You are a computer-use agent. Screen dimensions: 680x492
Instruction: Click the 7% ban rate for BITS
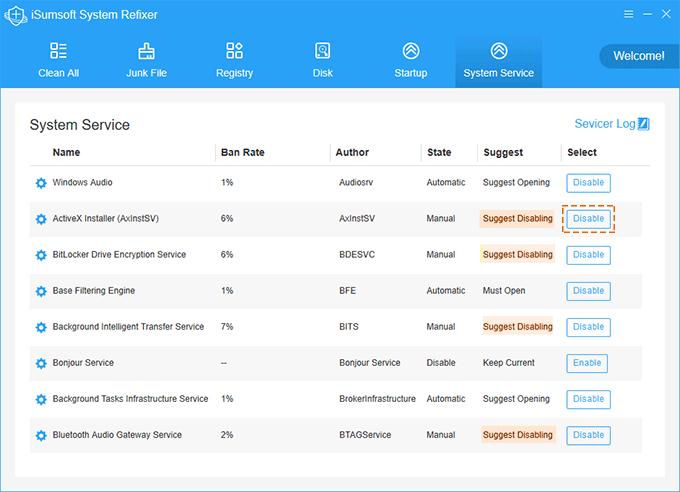click(227, 326)
